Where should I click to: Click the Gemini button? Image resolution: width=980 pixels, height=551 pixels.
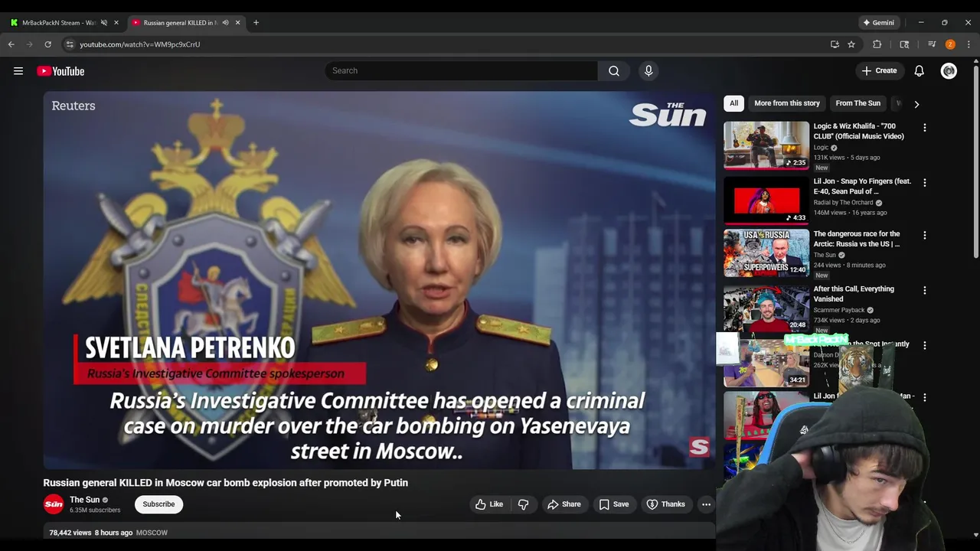878,22
